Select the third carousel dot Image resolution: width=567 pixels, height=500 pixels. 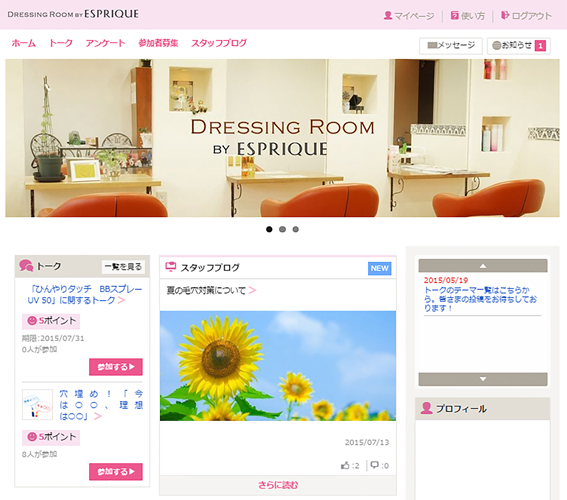coord(295,229)
